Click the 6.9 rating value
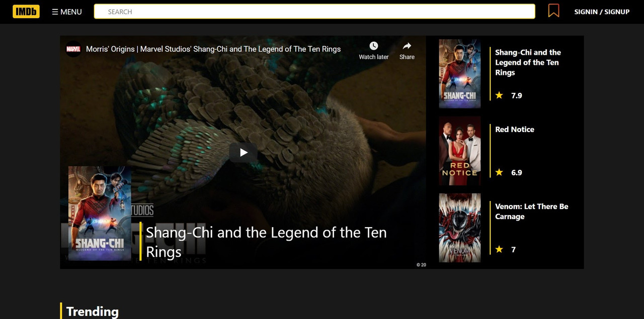 517,172
